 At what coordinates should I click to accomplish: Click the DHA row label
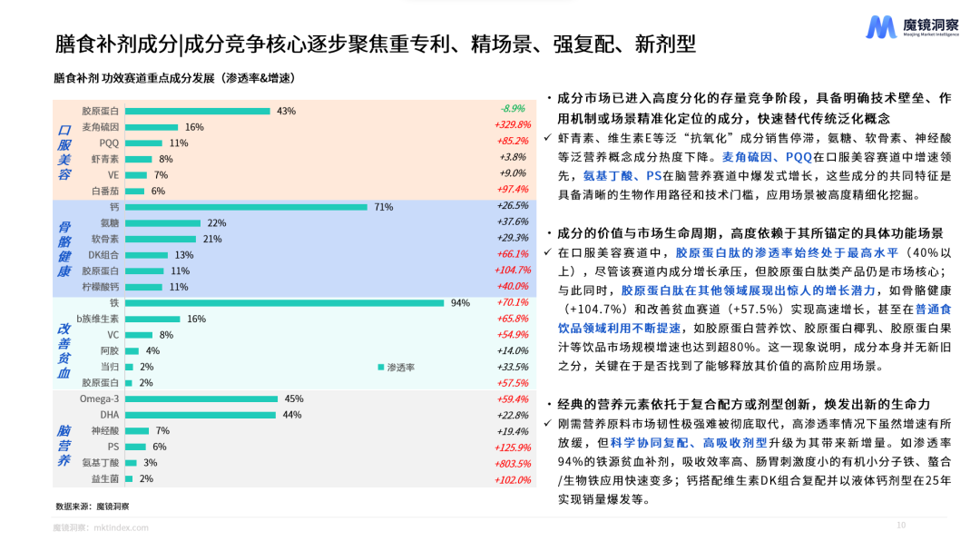pyautogui.click(x=110, y=415)
